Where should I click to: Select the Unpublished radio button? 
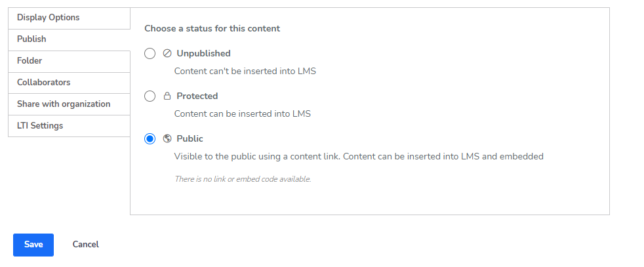pyautogui.click(x=150, y=53)
